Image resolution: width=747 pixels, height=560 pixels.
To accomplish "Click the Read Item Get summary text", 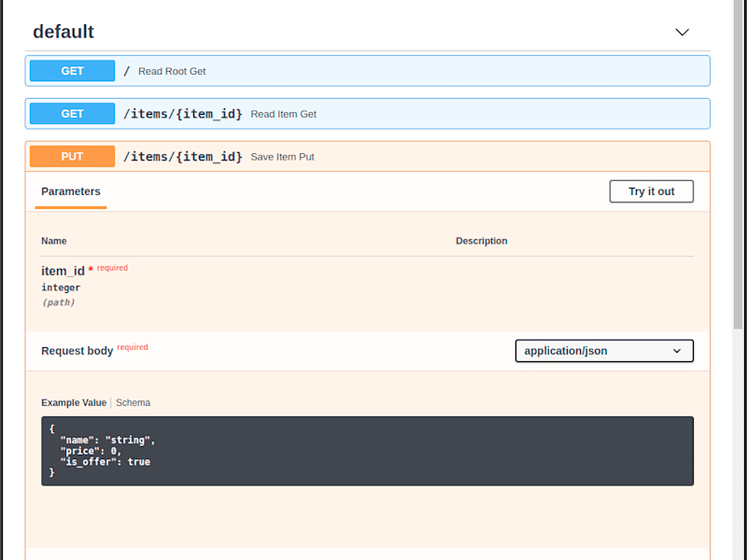I will coord(284,114).
